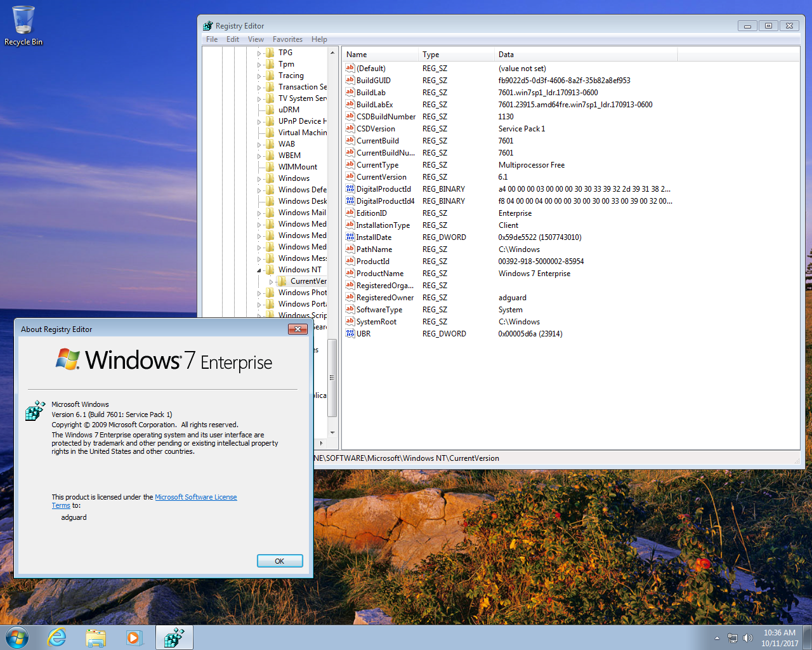Click the string icon beside RegisteredOwner
Screen dimensions: 812x650
click(x=350, y=297)
